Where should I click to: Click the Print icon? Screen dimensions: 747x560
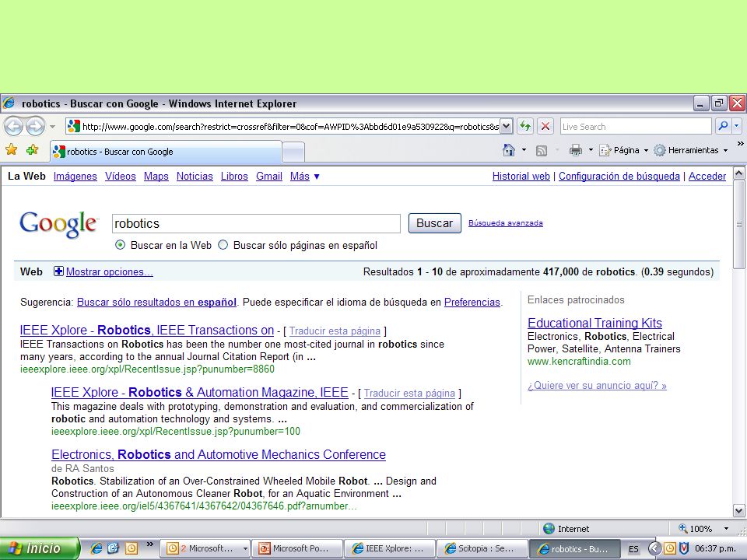(576, 150)
